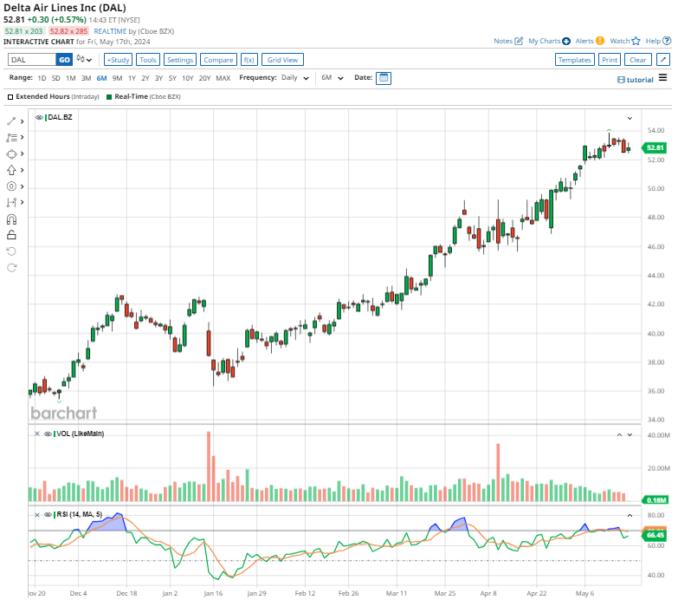This screenshot has width=678, height=600.
Task: Open the Alerts bell icon
Action: click(x=599, y=41)
